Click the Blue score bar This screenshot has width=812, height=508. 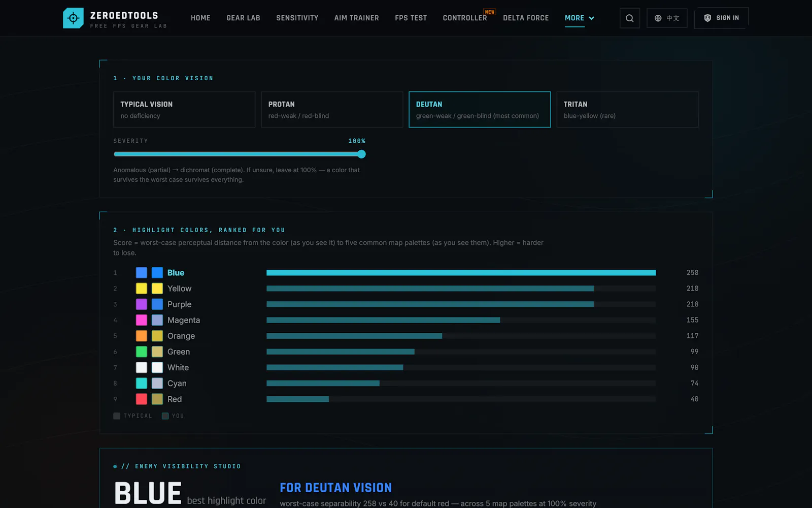[461, 273]
